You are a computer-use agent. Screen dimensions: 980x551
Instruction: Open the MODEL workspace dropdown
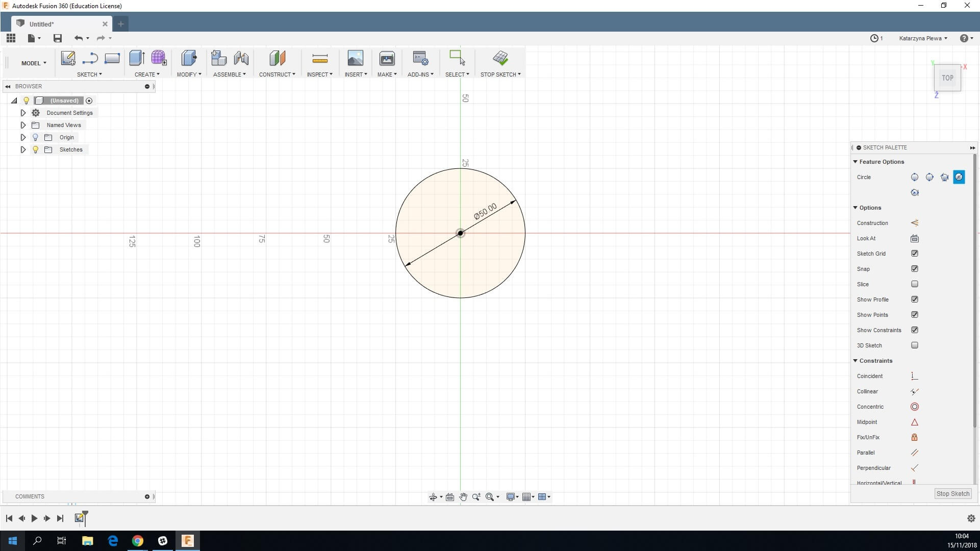(x=34, y=63)
